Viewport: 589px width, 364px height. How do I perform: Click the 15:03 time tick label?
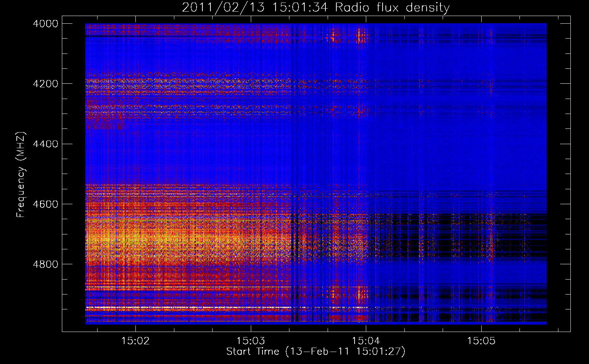(x=251, y=341)
